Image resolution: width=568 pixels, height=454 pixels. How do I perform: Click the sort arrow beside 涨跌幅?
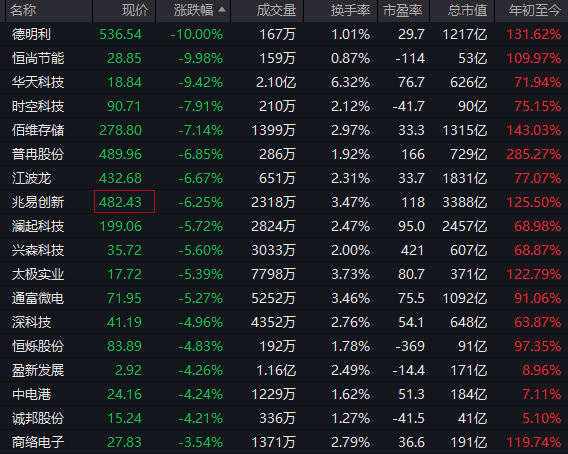pos(222,10)
